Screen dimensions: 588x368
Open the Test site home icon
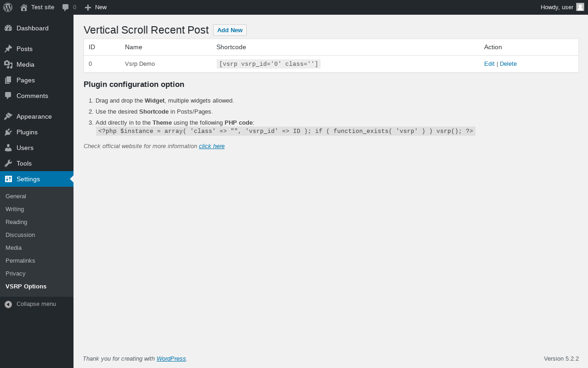(x=24, y=7)
